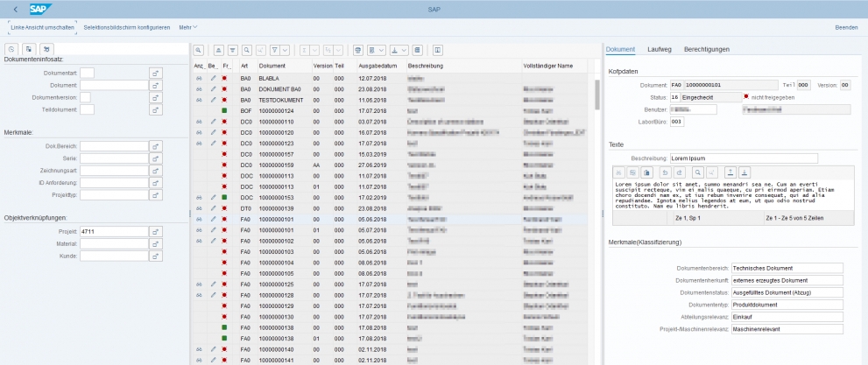Display the BLABLA document via glasses icon
This screenshot has height=365, width=868.
[199, 79]
